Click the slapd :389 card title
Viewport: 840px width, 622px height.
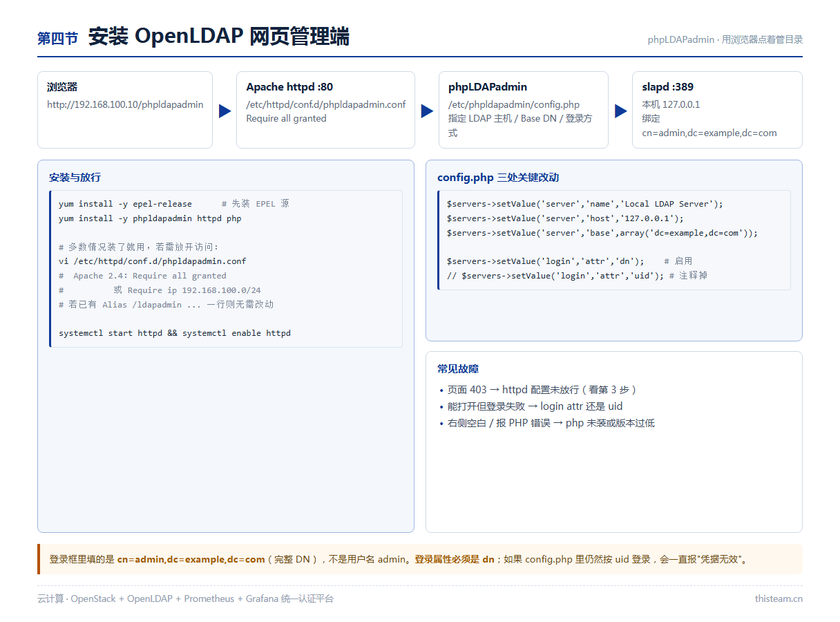coord(667,87)
